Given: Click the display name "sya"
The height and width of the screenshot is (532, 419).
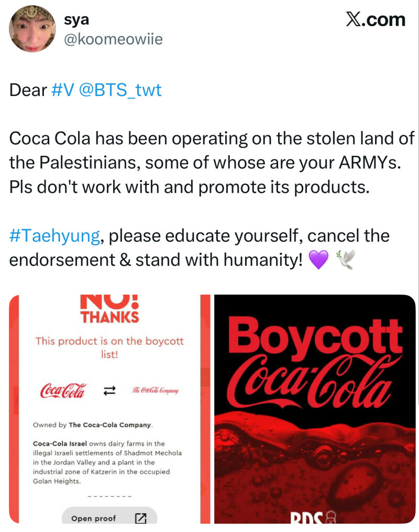Looking at the screenshot, I should [76, 20].
